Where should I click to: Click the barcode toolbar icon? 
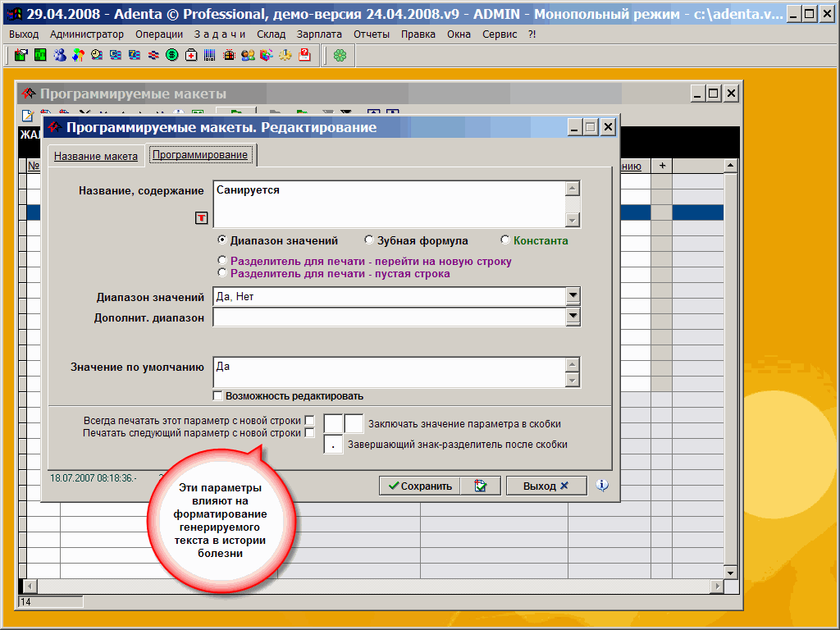click(209, 55)
